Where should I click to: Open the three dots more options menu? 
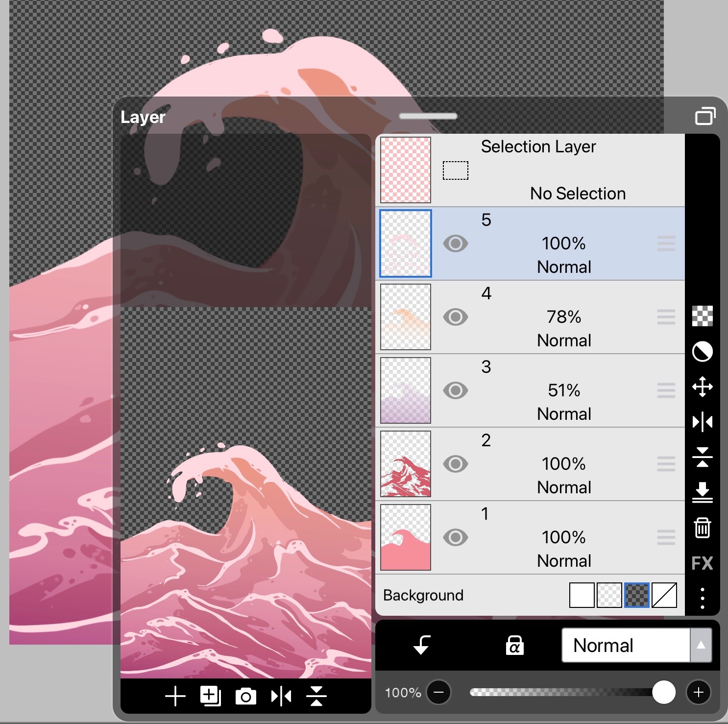click(x=702, y=598)
